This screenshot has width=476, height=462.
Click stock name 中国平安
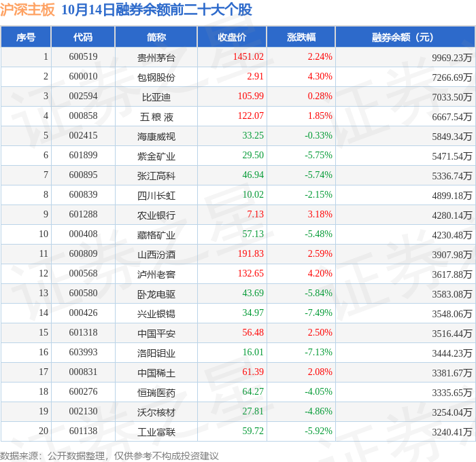tap(156, 334)
